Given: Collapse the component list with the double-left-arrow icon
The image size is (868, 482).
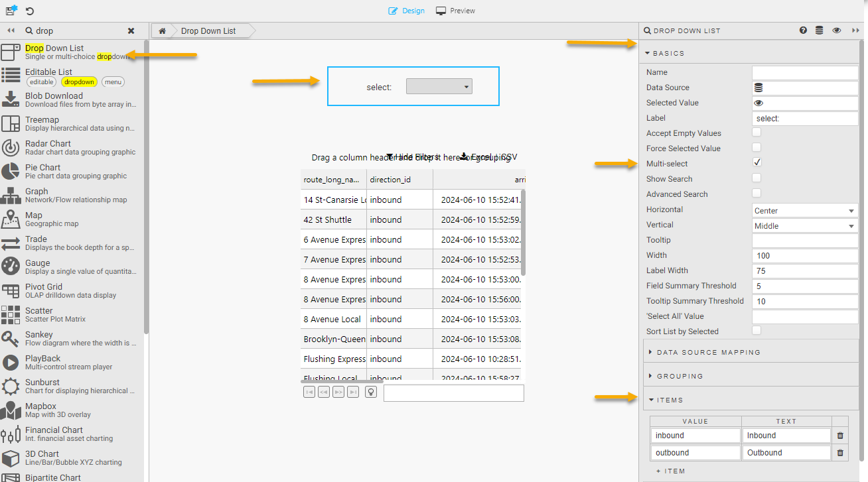Looking at the screenshot, I should point(9,30).
